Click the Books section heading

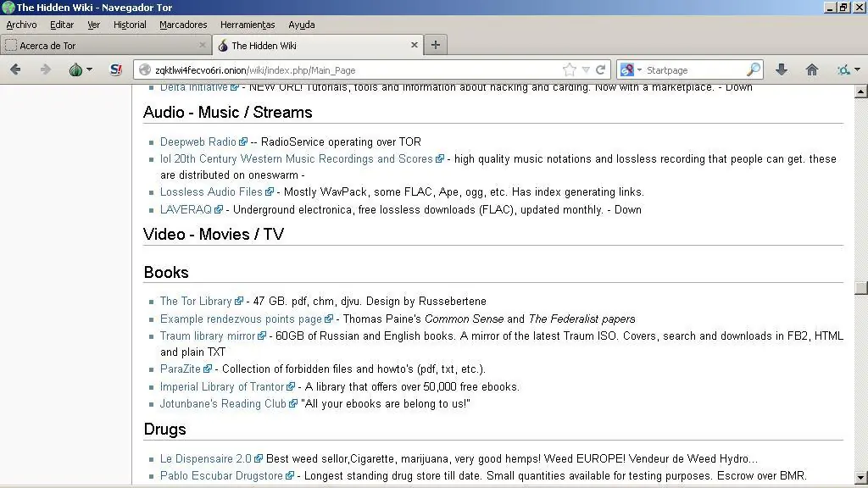point(166,273)
